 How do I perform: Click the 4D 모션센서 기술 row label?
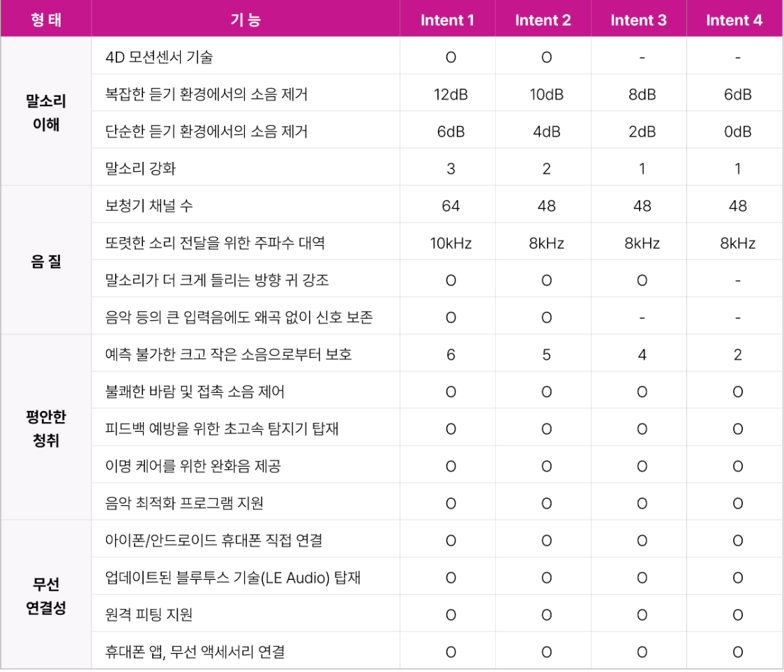[159, 57]
